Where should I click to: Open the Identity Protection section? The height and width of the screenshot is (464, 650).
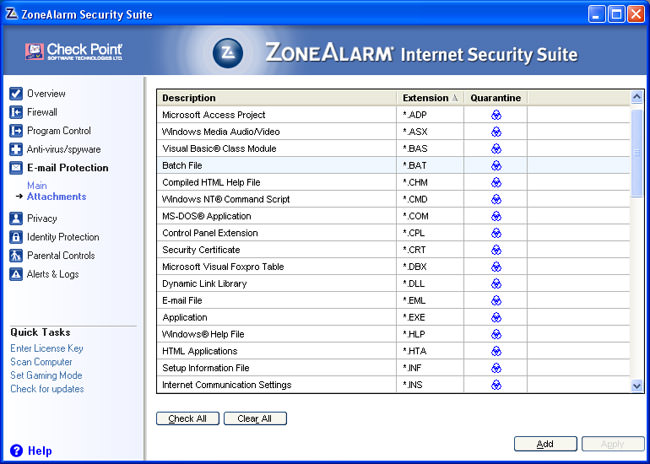tap(63, 237)
